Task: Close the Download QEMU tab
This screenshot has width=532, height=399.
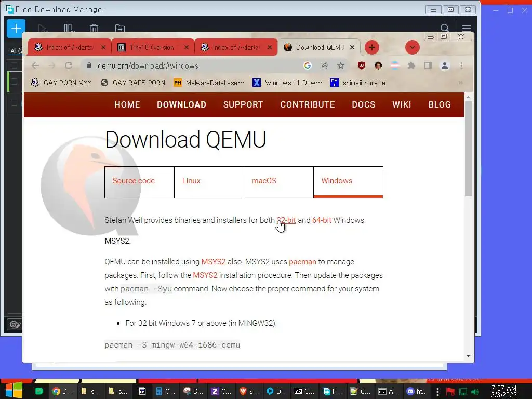Action: pyautogui.click(x=352, y=47)
